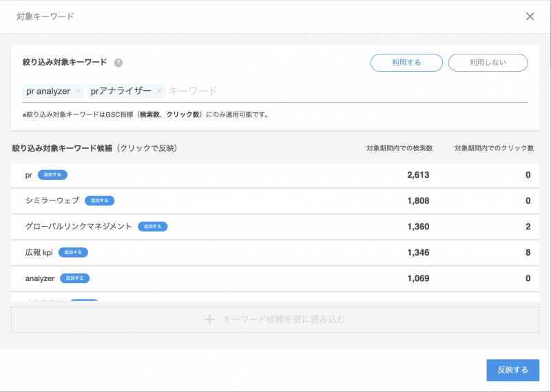Add '広報 kpi' keyword with 追加する
The height and width of the screenshot is (392, 551).
click(x=73, y=252)
